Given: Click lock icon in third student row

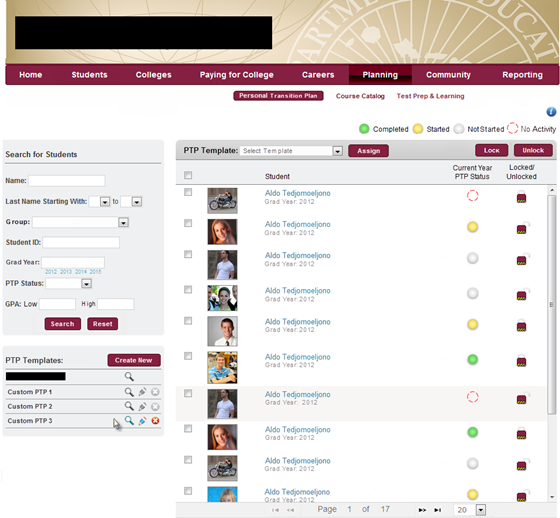Looking at the screenshot, I should [x=522, y=259].
